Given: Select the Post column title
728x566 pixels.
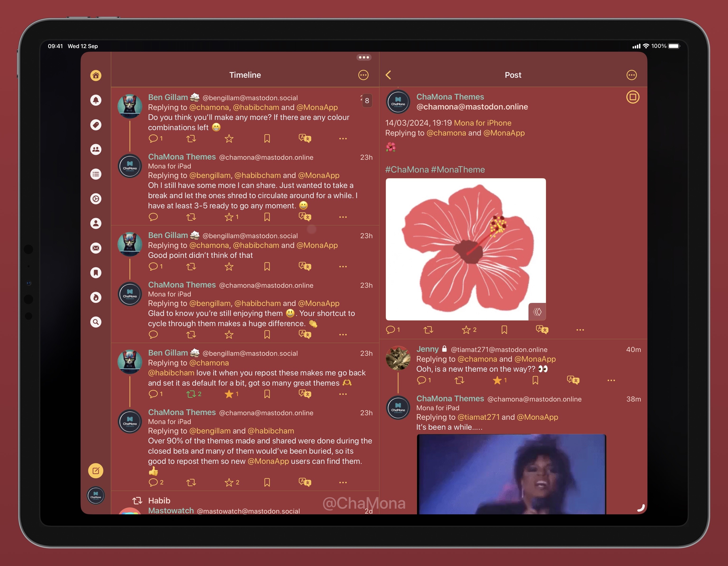Looking at the screenshot, I should (x=513, y=75).
